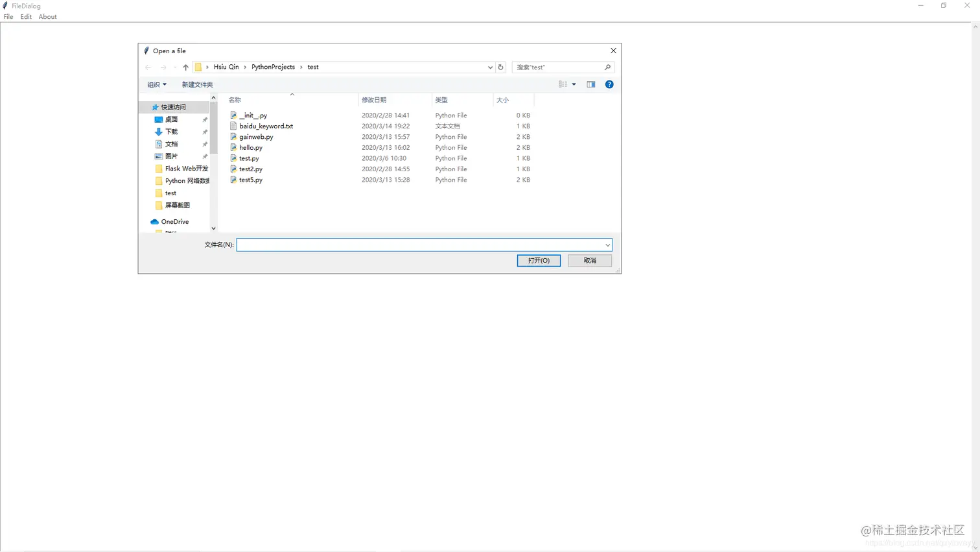The height and width of the screenshot is (552, 980).
Task: Select the hello.py file icon
Action: [233, 147]
